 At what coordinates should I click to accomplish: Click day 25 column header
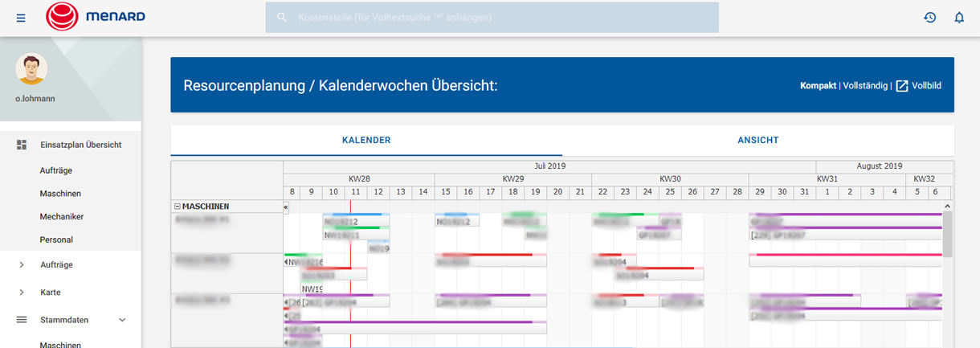[670, 193]
